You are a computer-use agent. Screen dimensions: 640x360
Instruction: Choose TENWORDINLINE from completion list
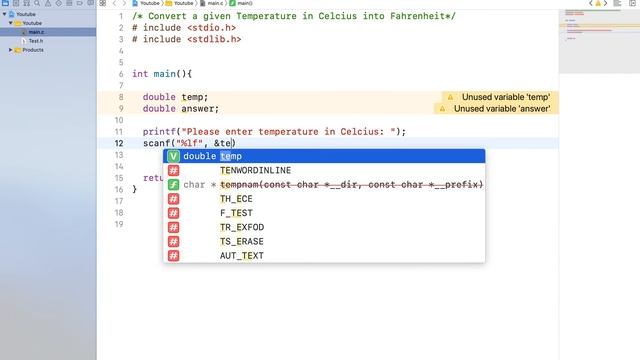coord(324,170)
